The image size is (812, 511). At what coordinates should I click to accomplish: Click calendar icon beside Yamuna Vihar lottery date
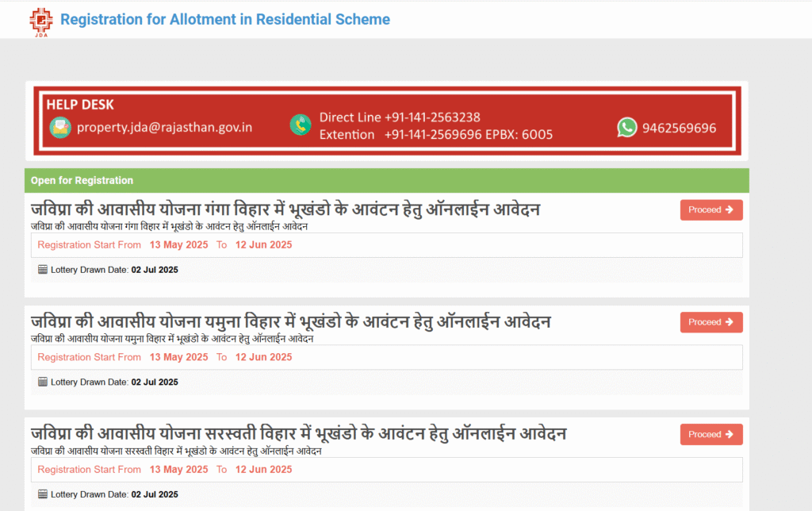[x=43, y=382]
